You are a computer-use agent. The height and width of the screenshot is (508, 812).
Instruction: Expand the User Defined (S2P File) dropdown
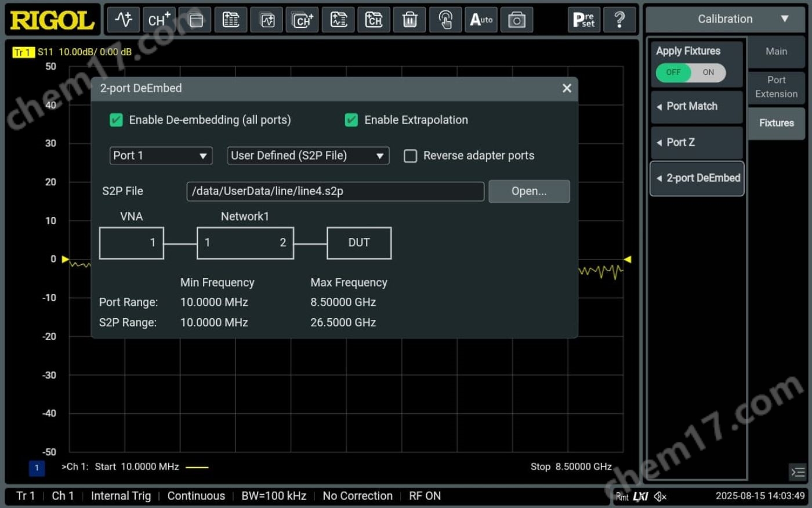coord(307,156)
